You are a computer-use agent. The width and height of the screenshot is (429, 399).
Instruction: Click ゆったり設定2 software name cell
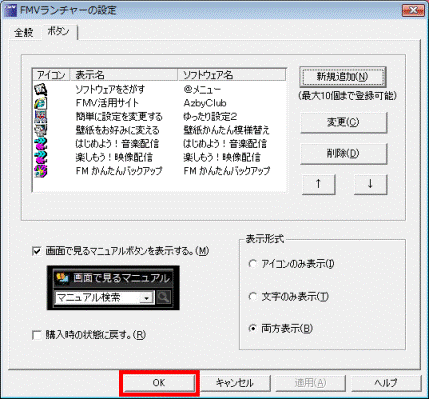(x=210, y=117)
